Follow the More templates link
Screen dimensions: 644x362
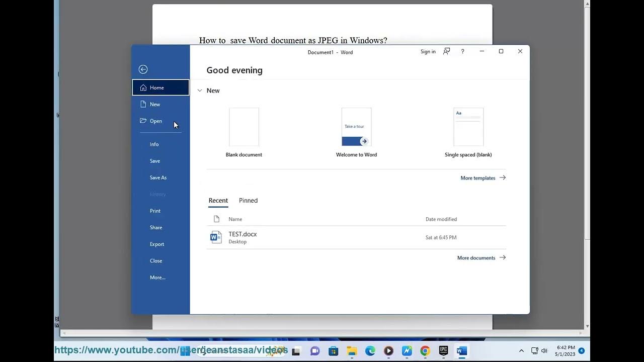point(483,178)
